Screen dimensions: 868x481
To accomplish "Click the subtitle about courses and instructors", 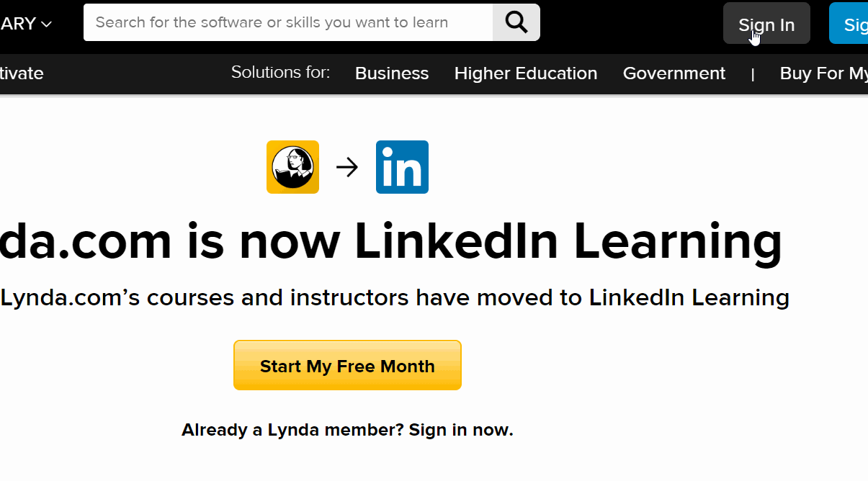I will point(395,297).
